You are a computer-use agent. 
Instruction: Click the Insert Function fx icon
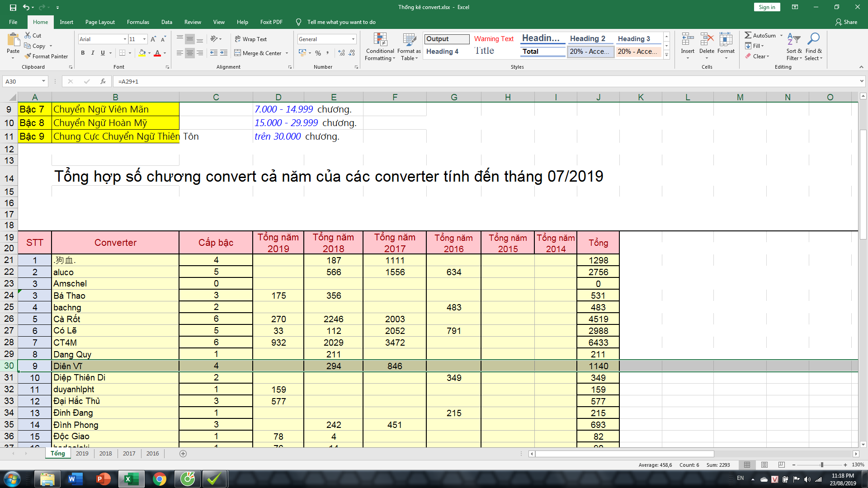click(103, 81)
